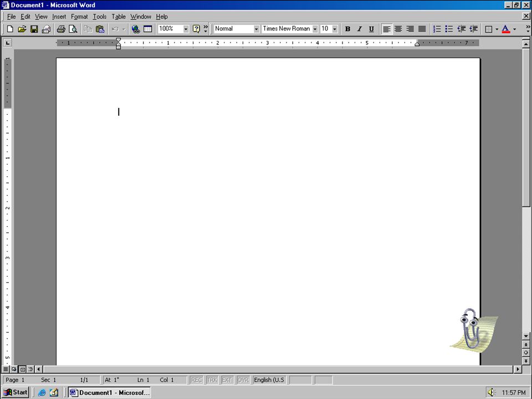
Task: Open the File menu
Action: (11, 17)
